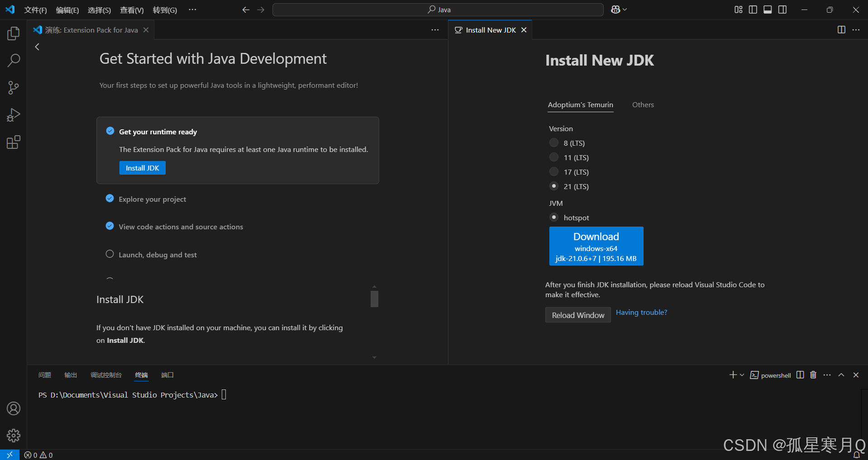
Task: Open errors and warnings count in status bar
Action: 38,455
